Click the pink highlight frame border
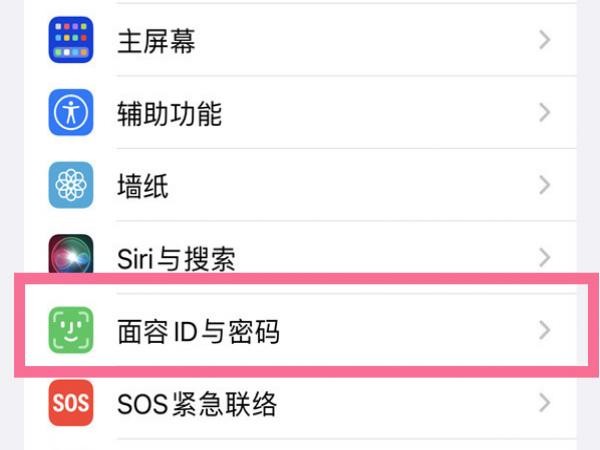Viewport: 600px width, 450px height. [x=306, y=279]
